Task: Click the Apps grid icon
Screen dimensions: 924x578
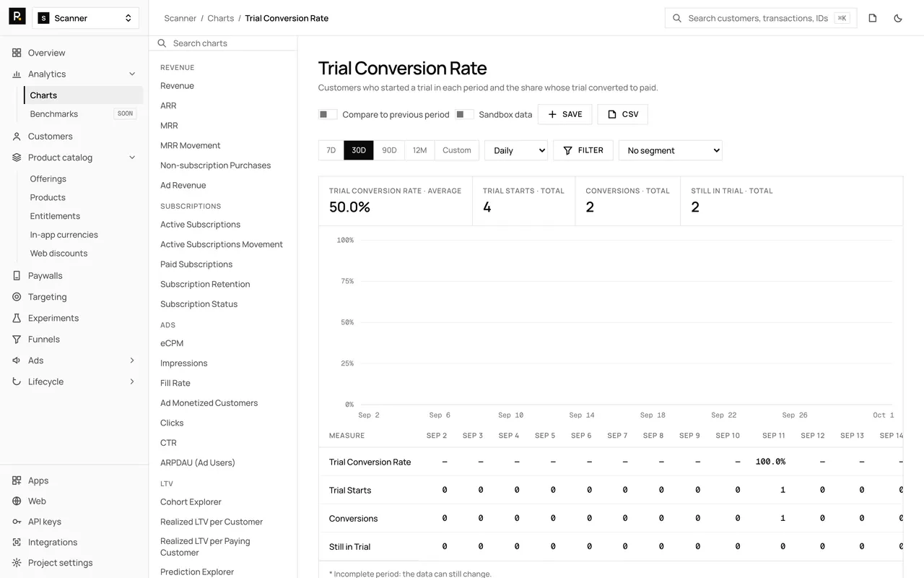Action: [x=17, y=480]
